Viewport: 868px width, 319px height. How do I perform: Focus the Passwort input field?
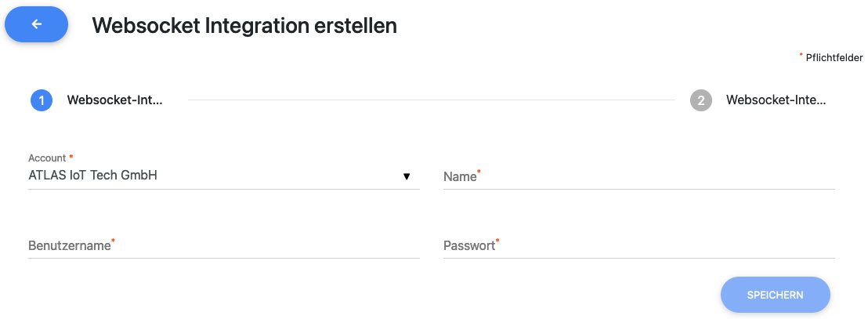[638, 246]
